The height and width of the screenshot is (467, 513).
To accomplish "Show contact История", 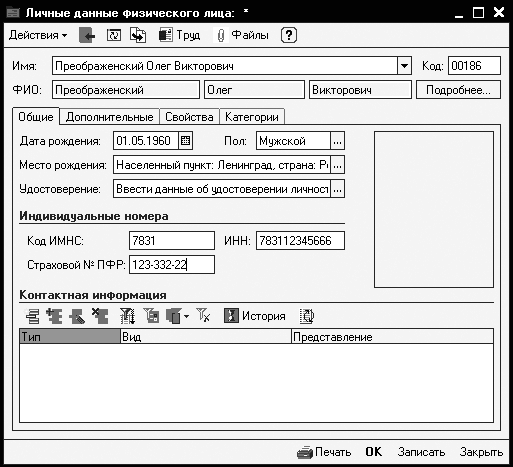I will 255,316.
